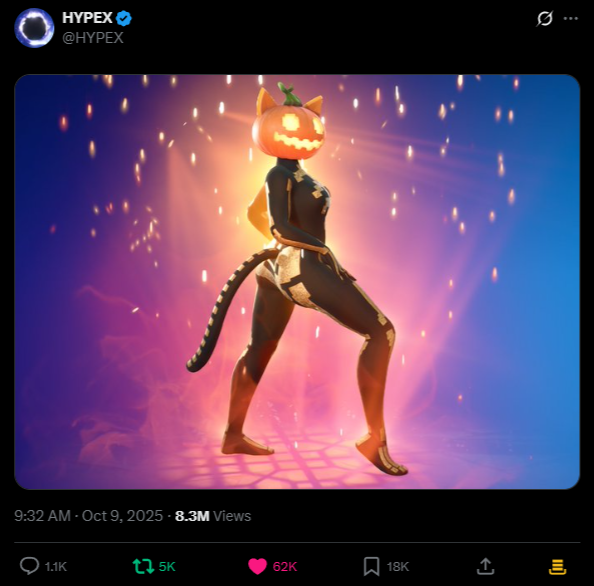Toggle the bookmark icon

[x=371, y=566]
